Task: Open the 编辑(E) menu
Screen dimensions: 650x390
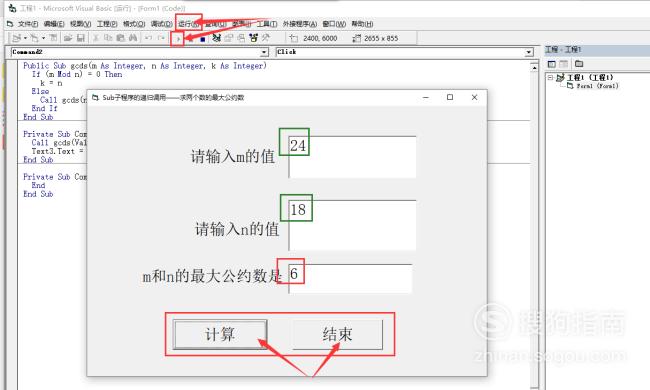Action: (x=54, y=24)
